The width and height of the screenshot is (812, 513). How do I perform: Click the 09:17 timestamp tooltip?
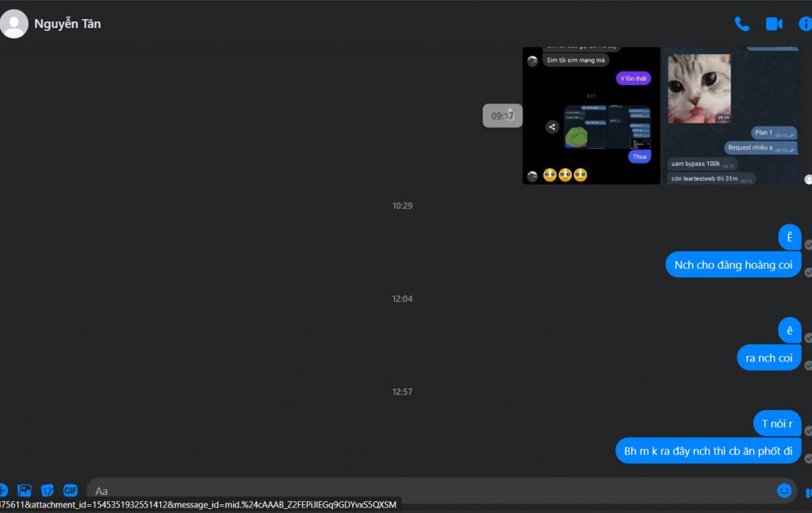pyautogui.click(x=502, y=116)
